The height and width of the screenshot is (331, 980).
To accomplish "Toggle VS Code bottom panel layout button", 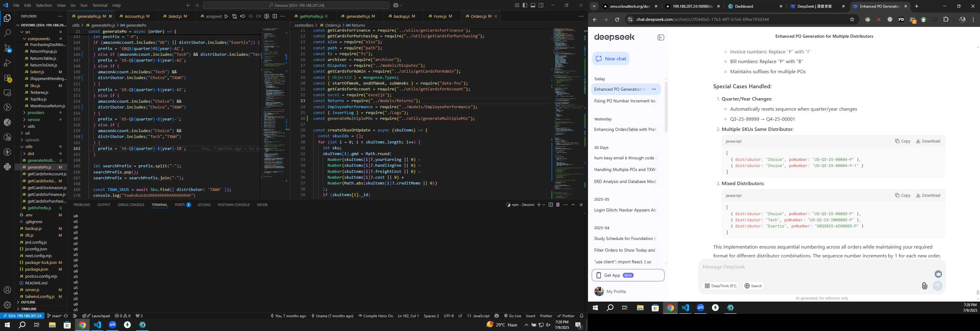I will (x=533, y=5).
